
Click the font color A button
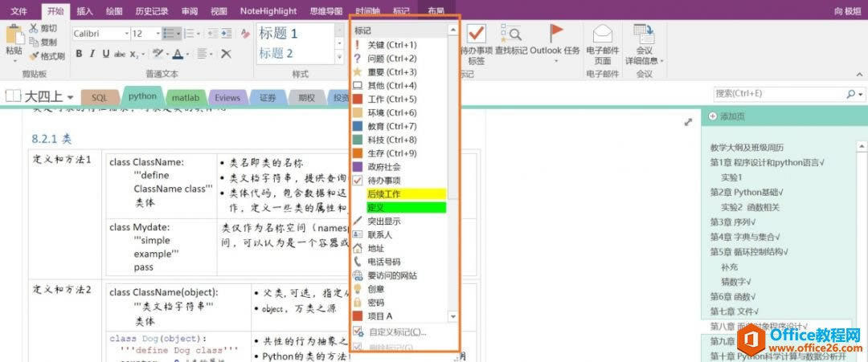click(x=177, y=54)
